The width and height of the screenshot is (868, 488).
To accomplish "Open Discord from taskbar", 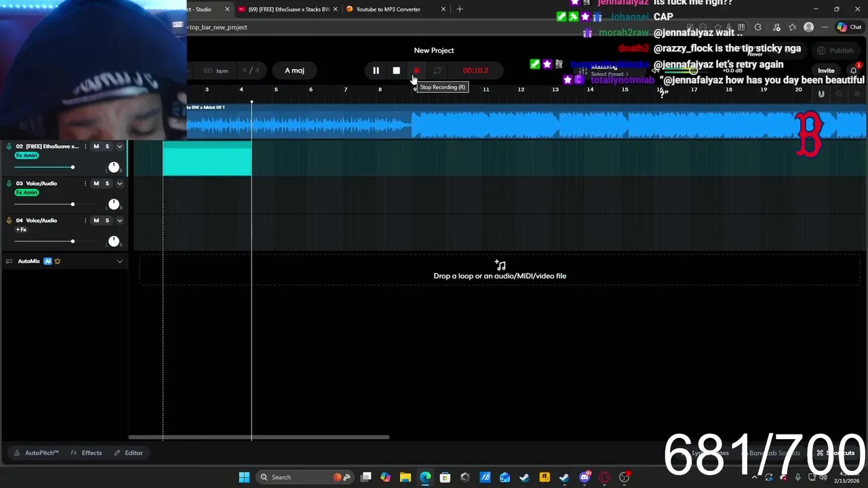I will click(585, 477).
